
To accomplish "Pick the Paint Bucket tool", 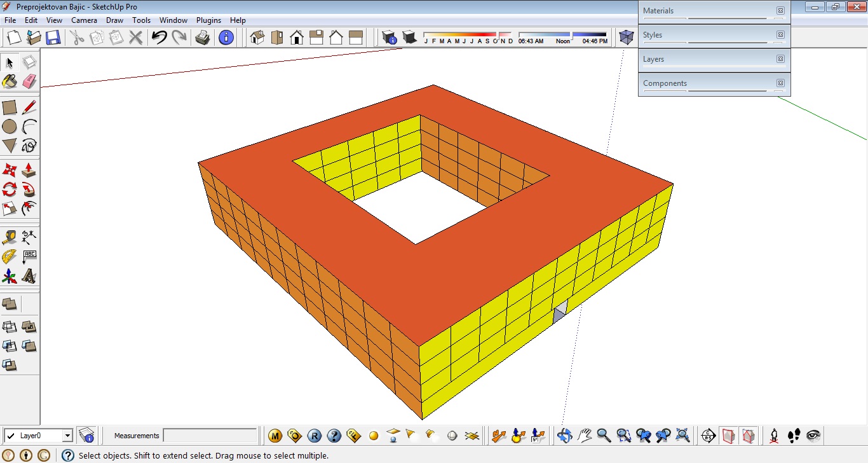I will 10,81.
